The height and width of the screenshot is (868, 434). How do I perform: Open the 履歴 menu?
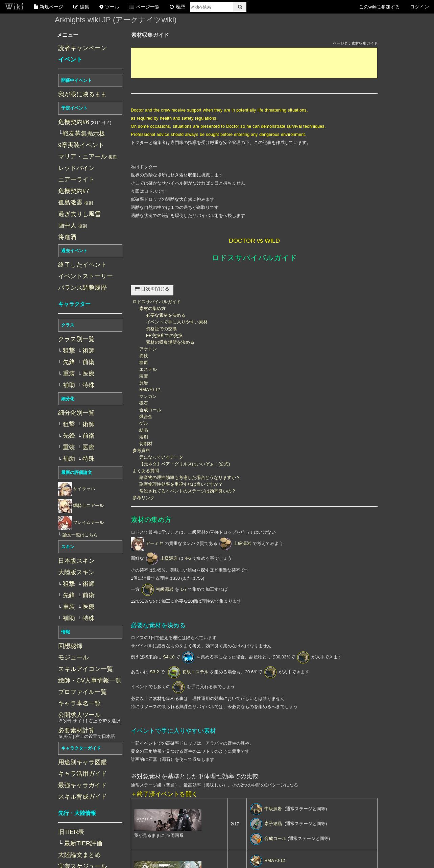pos(177,7)
